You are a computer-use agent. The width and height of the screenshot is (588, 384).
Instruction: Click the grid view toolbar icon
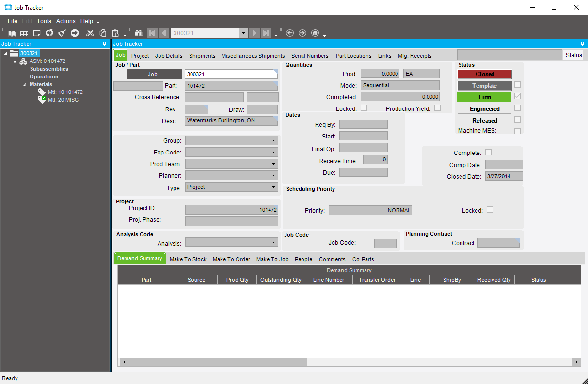tap(24, 33)
